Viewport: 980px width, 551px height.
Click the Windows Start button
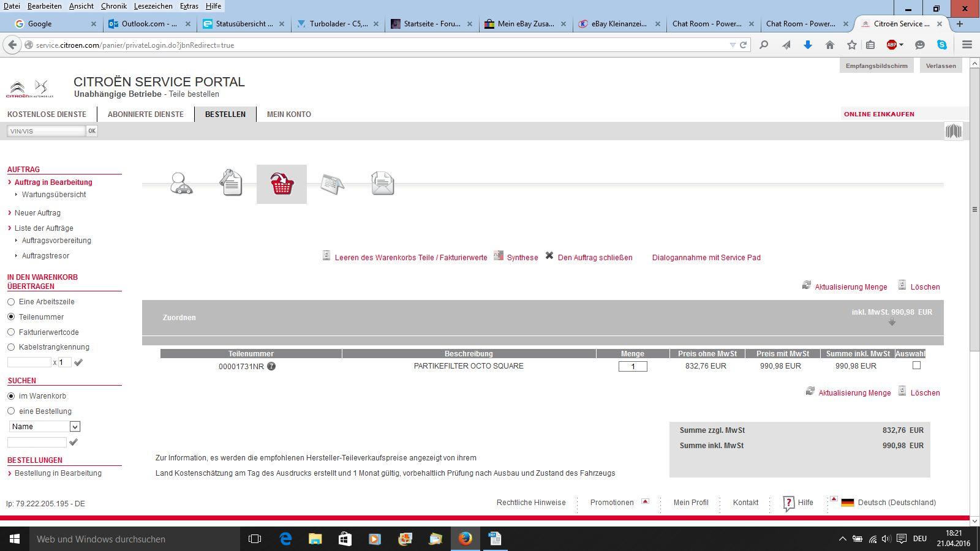(x=15, y=539)
